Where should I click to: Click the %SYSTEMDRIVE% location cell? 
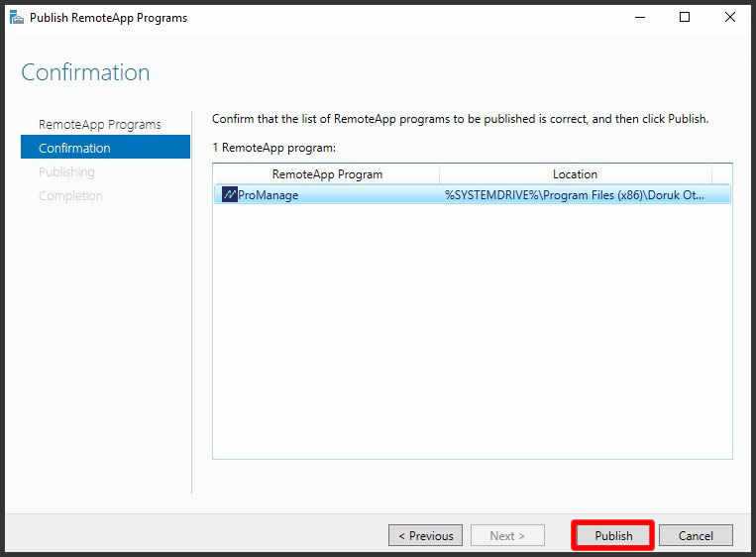(x=575, y=195)
